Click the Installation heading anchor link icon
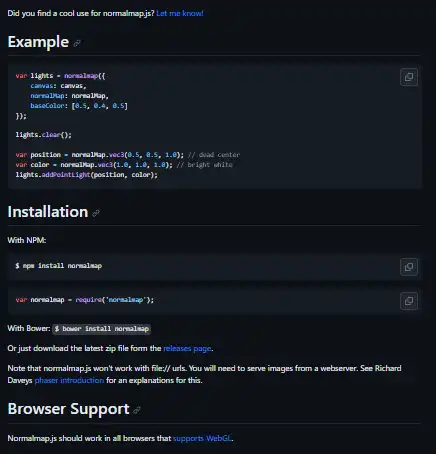 [x=96, y=213]
